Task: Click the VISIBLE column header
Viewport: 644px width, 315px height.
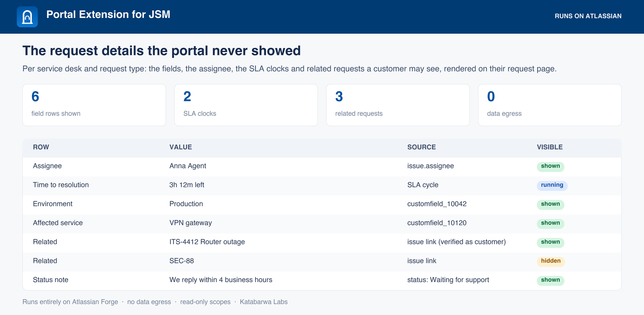Action: [550, 147]
